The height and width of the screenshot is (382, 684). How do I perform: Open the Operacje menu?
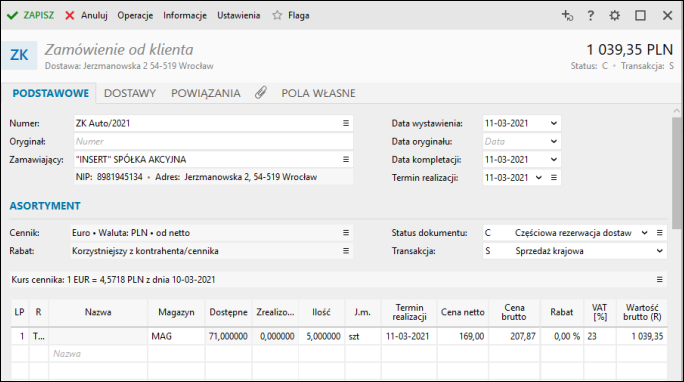click(x=135, y=16)
